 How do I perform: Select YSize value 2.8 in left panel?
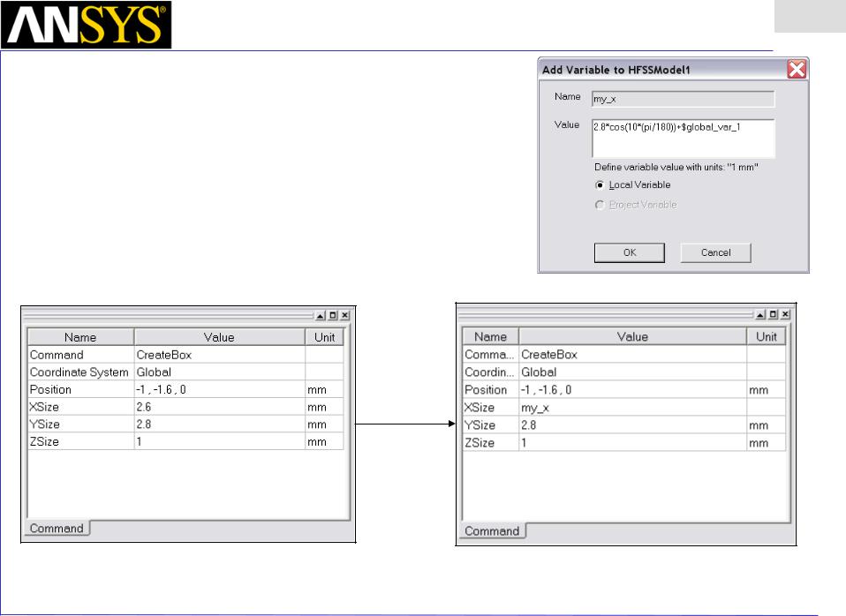pos(220,424)
